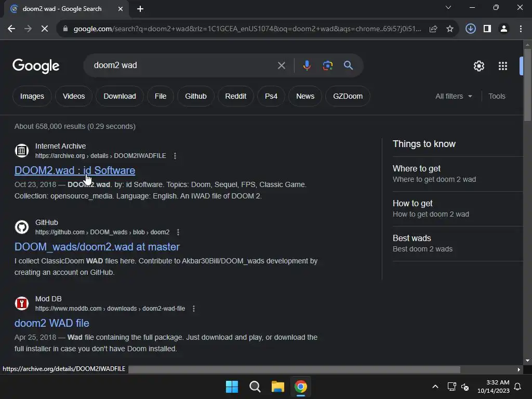This screenshot has height=399, width=532.
Task: Go back using the browser back arrow
Action: pyautogui.click(x=11, y=29)
